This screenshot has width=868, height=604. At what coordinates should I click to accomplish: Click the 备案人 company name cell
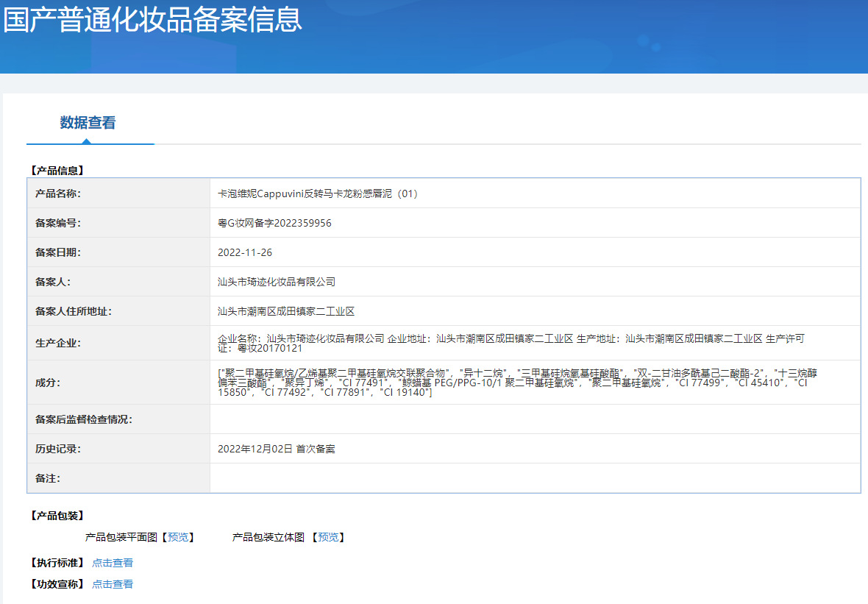point(535,281)
